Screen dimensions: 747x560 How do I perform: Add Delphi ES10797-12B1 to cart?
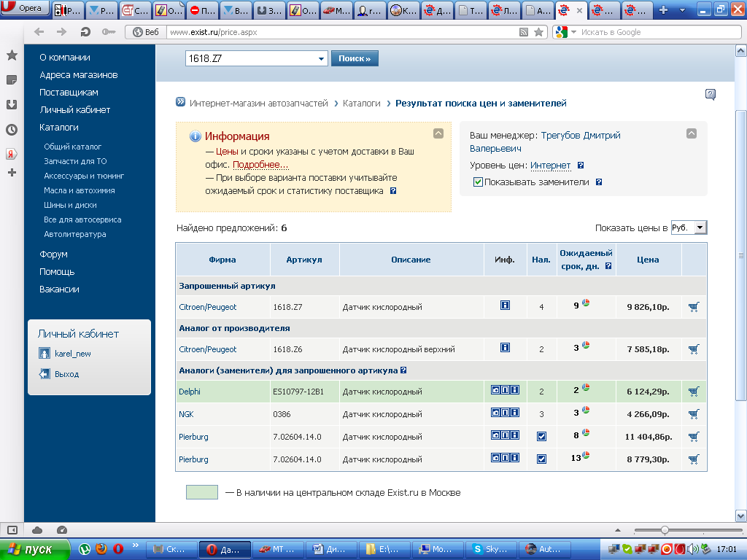click(694, 392)
